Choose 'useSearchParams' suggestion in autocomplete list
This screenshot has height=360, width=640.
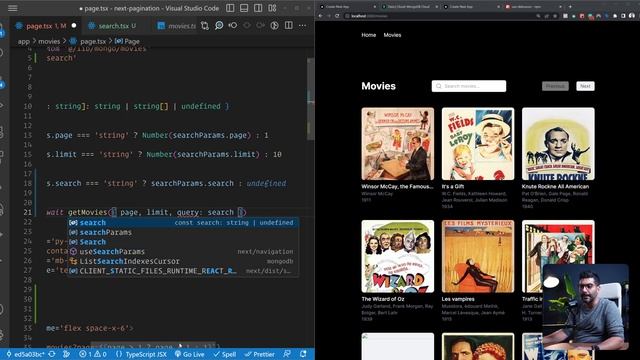coord(183,252)
